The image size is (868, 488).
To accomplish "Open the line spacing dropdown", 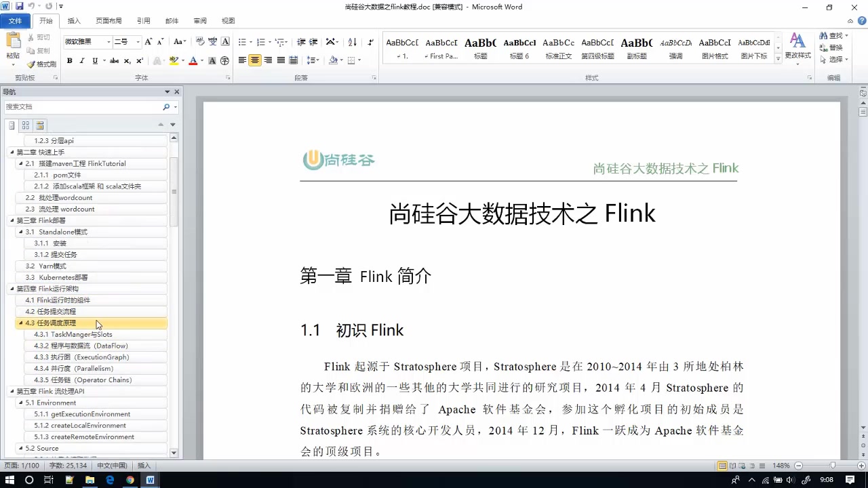I will (313, 60).
